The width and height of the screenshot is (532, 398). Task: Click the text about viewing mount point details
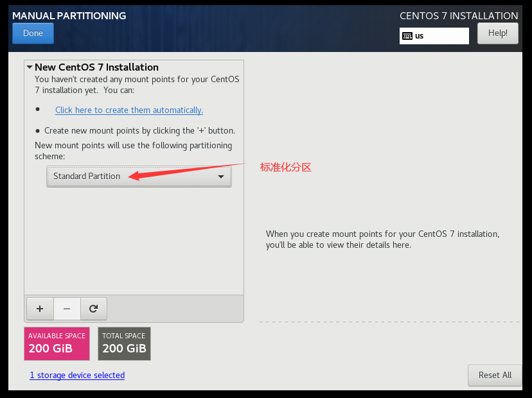[382, 239]
